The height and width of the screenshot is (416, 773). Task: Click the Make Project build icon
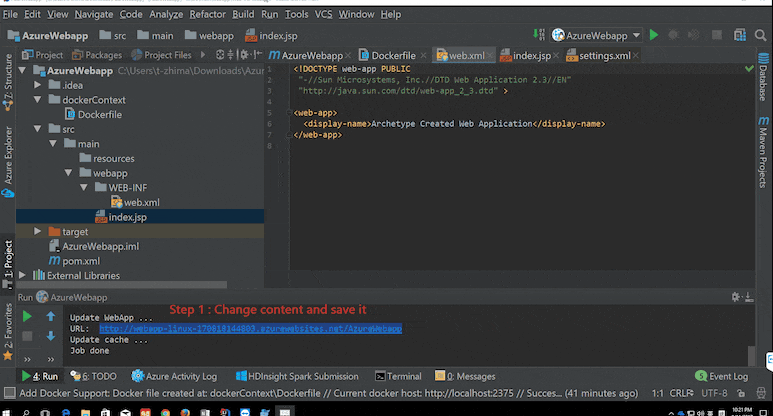539,35
